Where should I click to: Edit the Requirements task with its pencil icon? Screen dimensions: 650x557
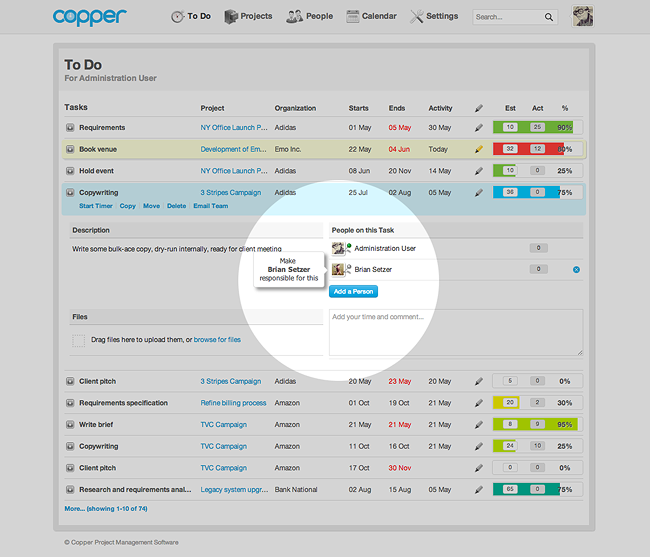tap(479, 128)
